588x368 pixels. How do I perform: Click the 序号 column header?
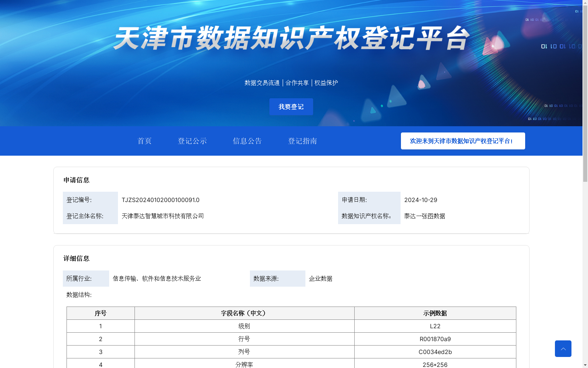coord(101,313)
